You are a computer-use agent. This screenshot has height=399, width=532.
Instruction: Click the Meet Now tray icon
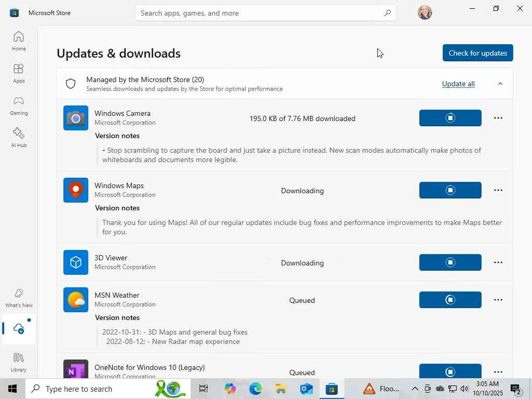pyautogui.click(x=428, y=389)
